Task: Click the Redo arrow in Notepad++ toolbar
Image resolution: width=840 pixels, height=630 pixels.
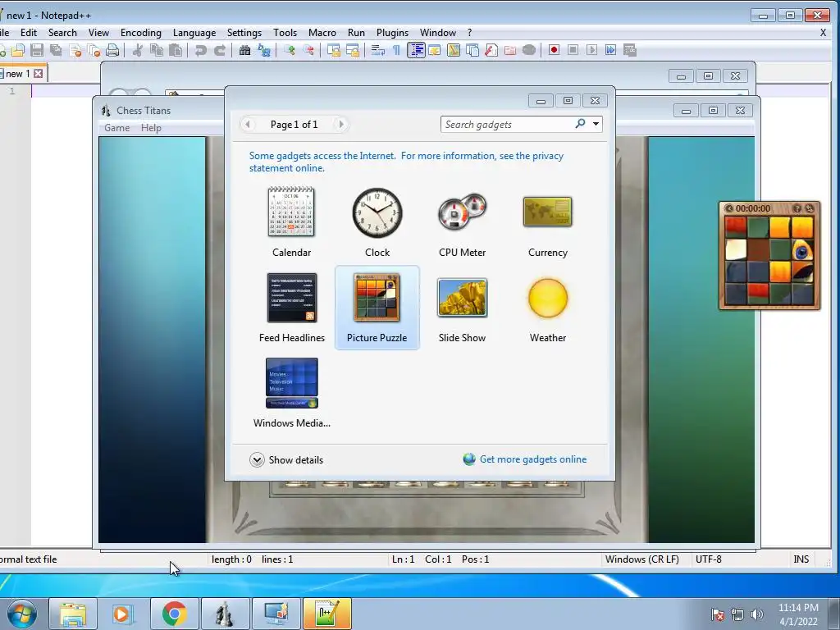Action: click(x=220, y=50)
